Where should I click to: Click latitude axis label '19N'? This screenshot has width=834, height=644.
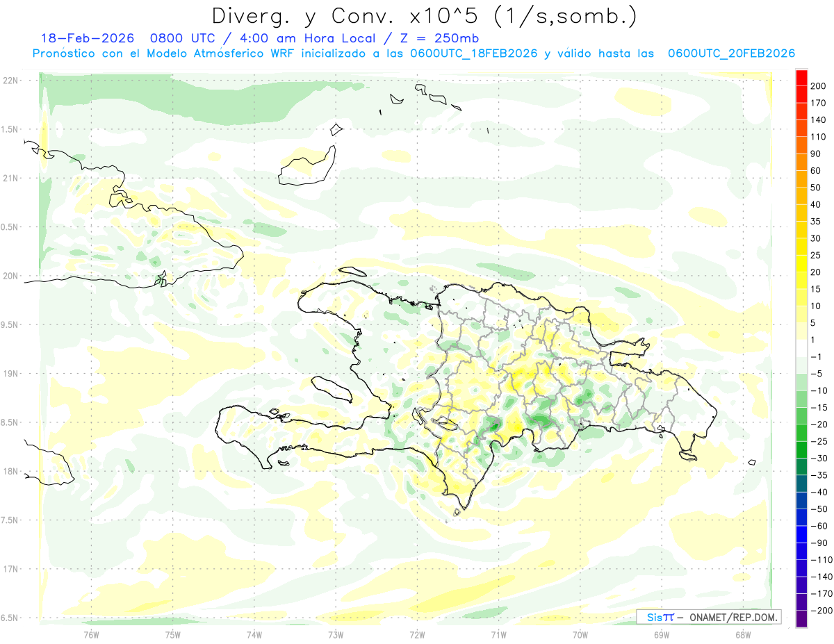10,374
